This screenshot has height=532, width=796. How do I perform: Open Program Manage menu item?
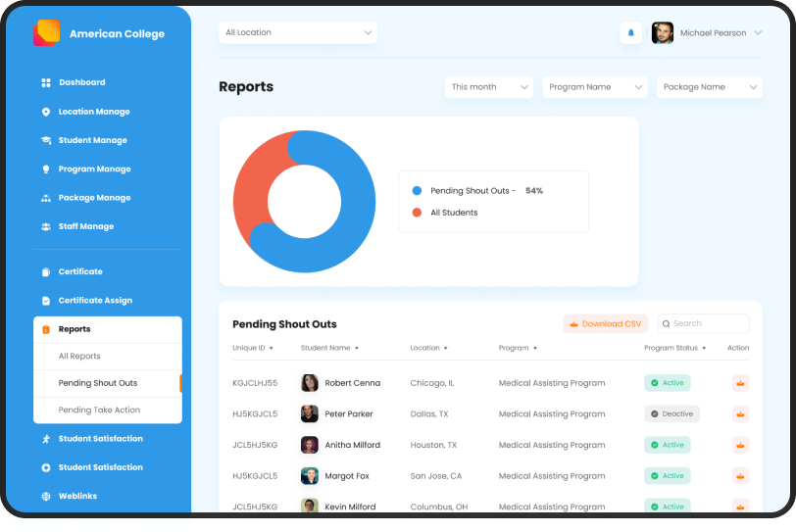pyautogui.click(x=95, y=169)
